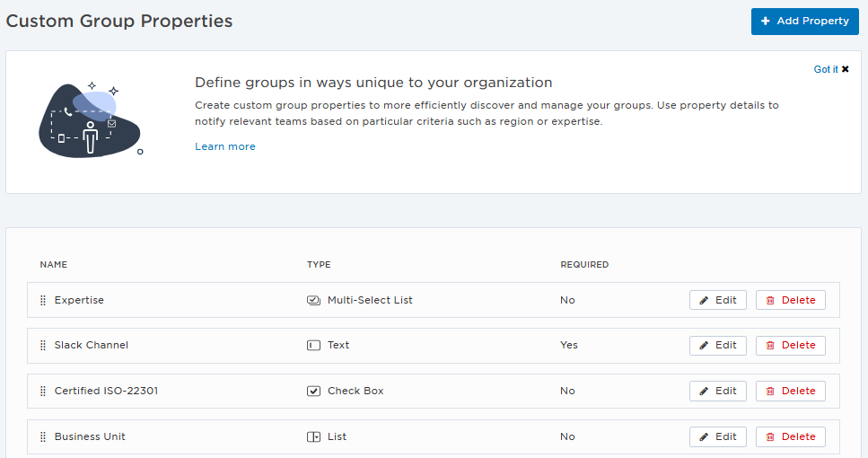Delete the Certified ISO-22301 property
Viewport: 868px width, 458px height.
[x=790, y=392]
